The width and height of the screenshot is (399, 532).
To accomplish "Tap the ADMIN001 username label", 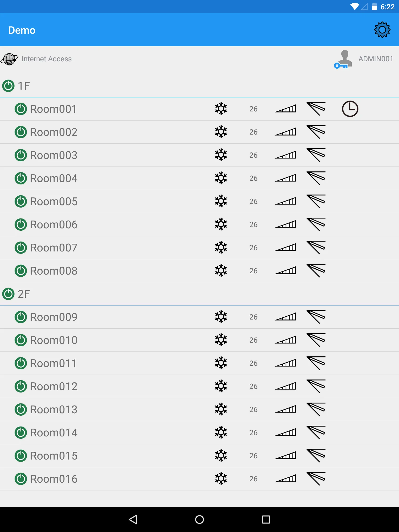I will [376, 59].
